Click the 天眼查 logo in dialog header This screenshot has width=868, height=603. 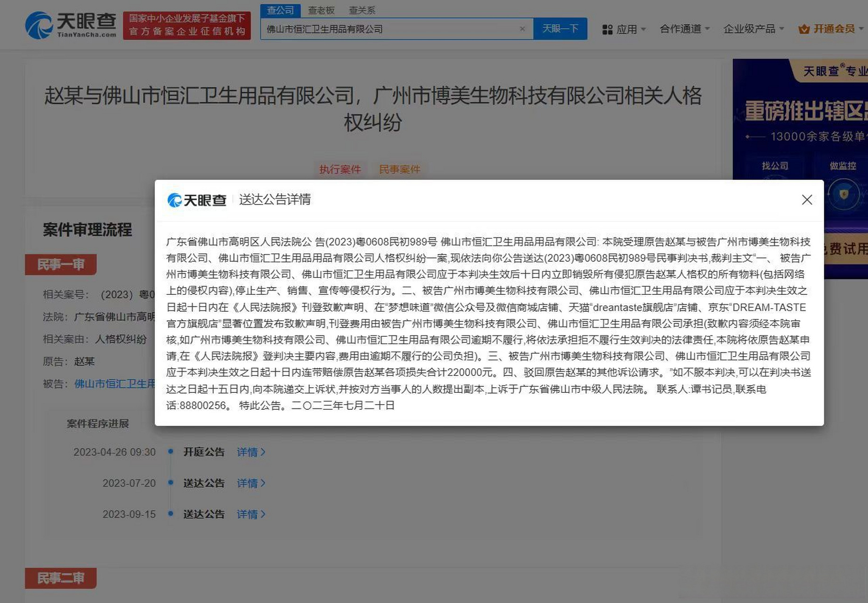[x=197, y=200]
